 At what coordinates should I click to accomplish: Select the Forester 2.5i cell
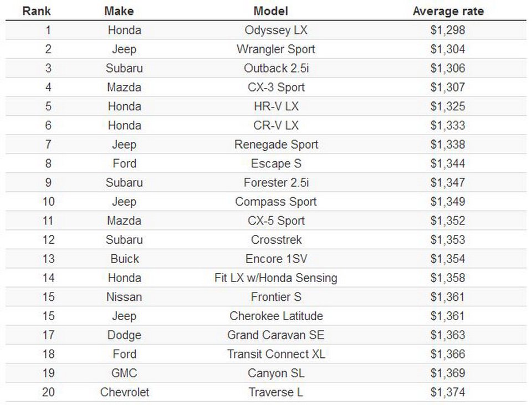[x=275, y=182]
